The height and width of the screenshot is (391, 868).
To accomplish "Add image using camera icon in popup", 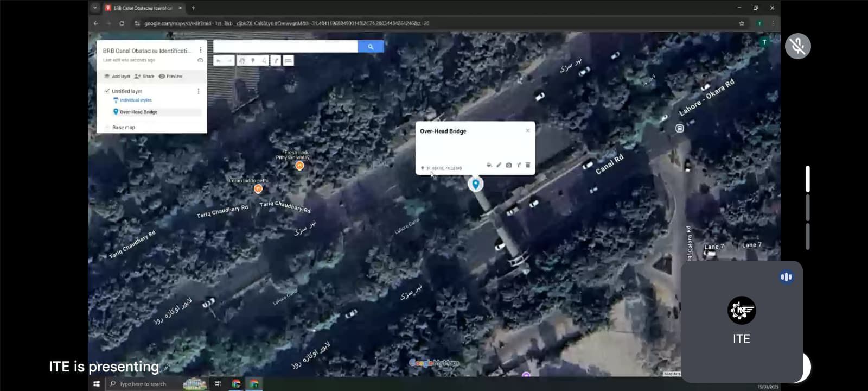I will (509, 165).
